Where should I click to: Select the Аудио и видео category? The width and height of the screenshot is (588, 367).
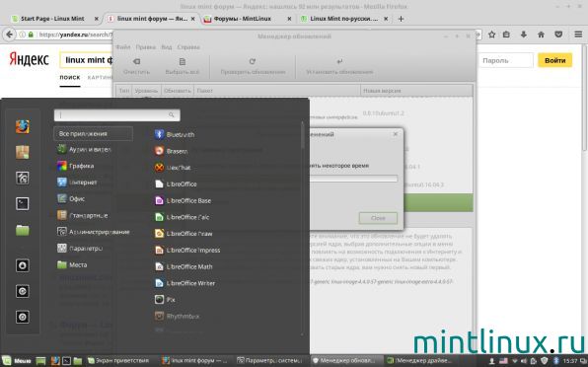tap(84, 149)
